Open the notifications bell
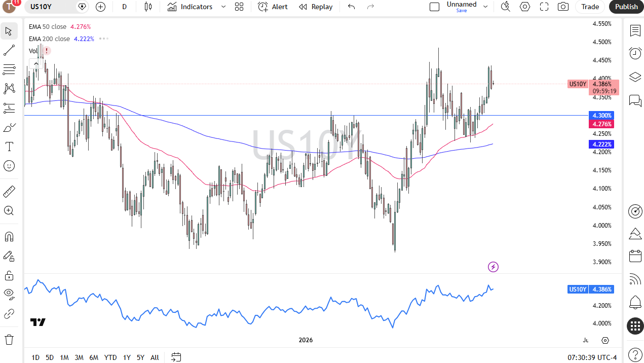Viewport: 644px width, 363px height. [x=635, y=303]
